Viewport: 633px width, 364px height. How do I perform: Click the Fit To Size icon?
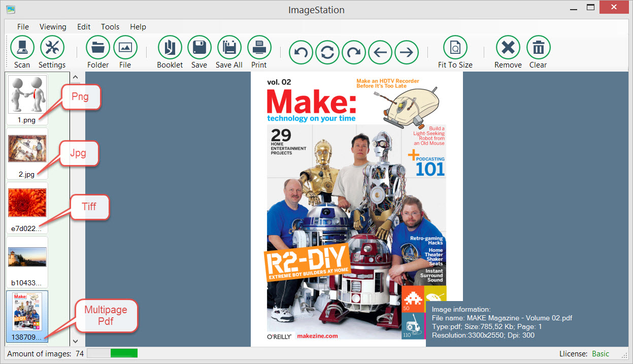(455, 48)
